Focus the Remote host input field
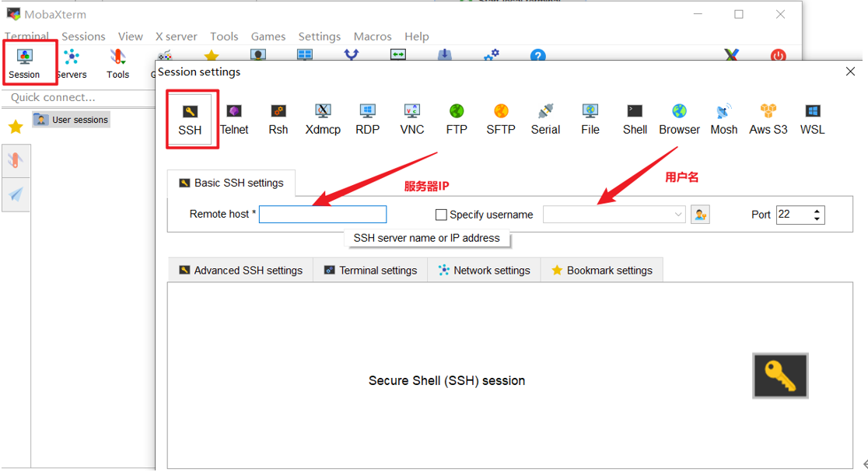Screen dimensions: 868x472 click(x=323, y=215)
